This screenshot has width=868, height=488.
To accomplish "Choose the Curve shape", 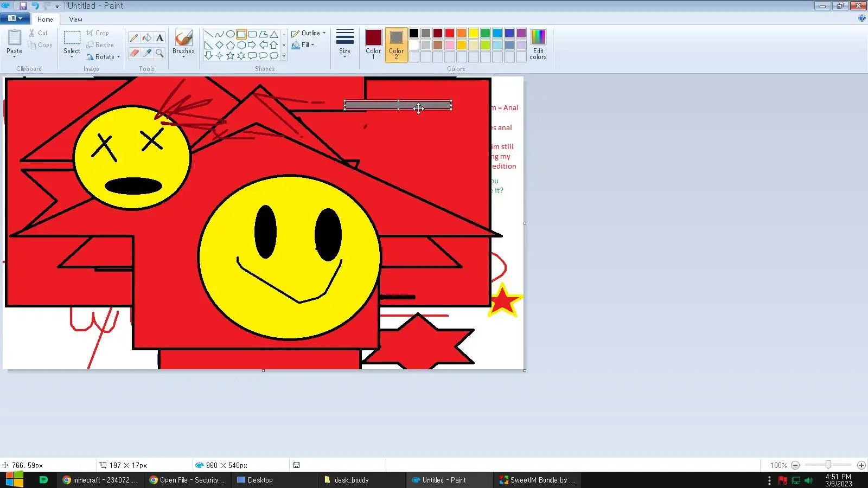I will point(219,34).
